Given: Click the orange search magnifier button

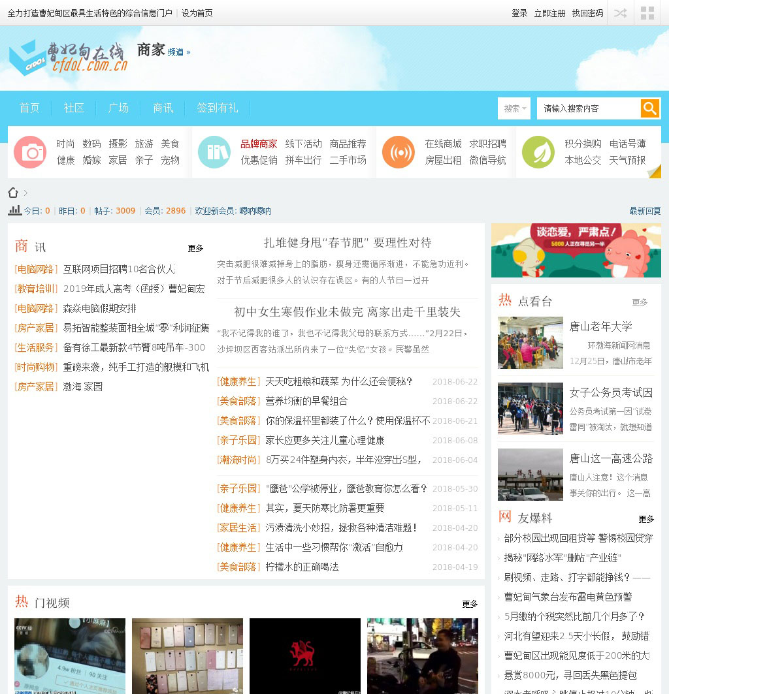Looking at the screenshot, I should (649, 108).
